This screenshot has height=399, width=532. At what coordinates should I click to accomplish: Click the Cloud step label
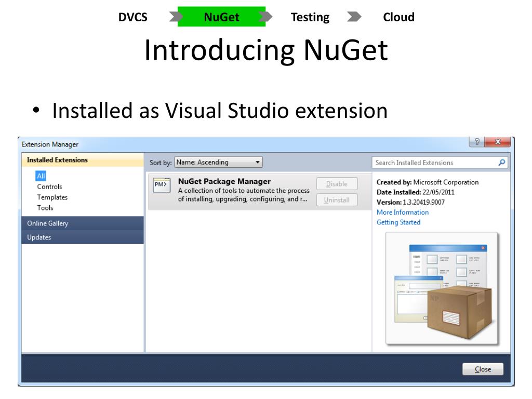point(398,17)
